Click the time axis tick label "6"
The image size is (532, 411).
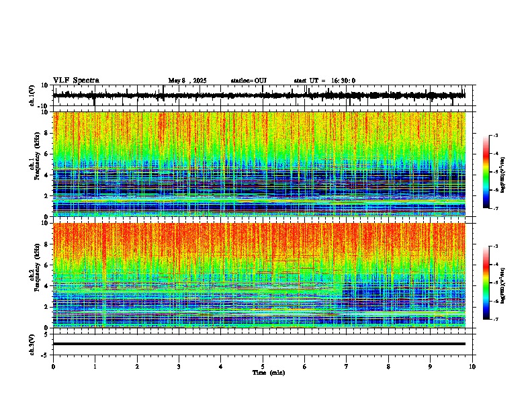click(305, 367)
